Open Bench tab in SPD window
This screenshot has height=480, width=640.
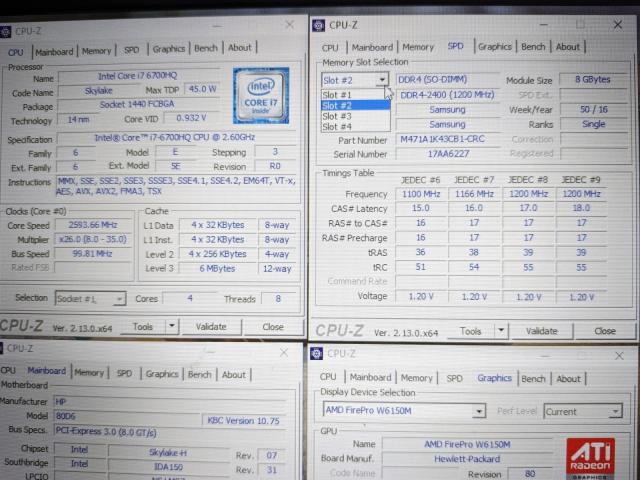click(533, 47)
